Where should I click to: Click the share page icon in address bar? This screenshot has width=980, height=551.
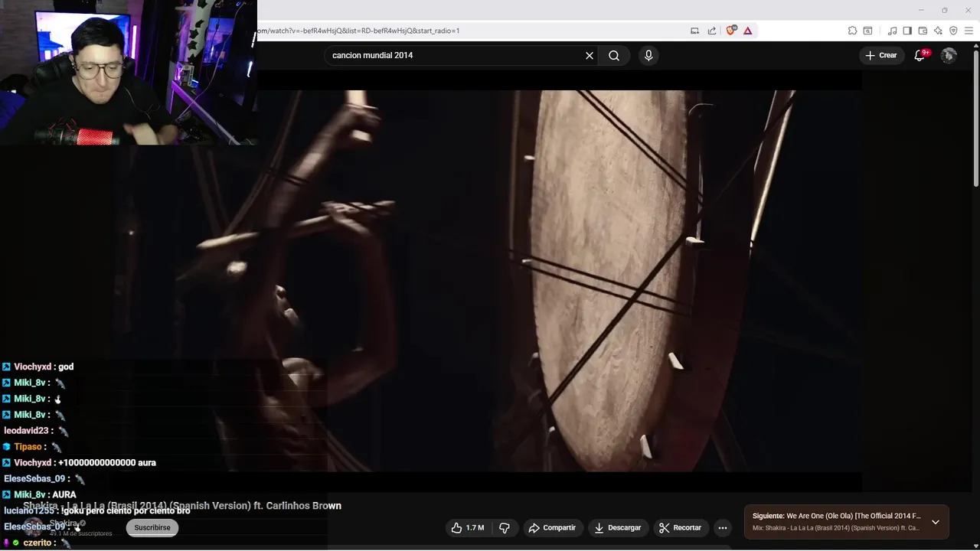tap(712, 31)
